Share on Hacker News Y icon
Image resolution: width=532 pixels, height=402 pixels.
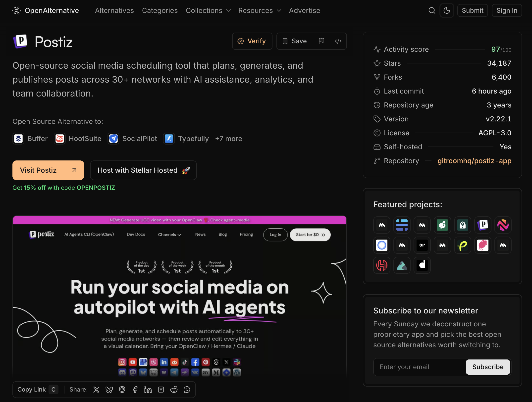pyautogui.click(x=161, y=389)
